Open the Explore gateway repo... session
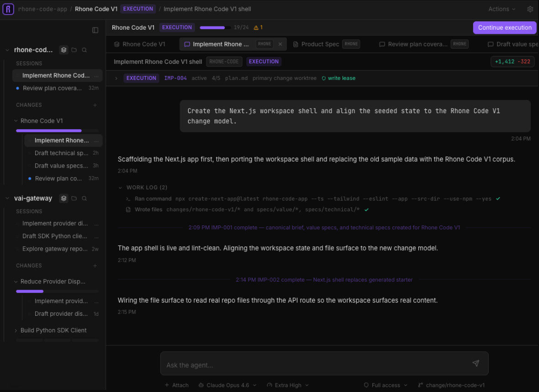The height and width of the screenshot is (392, 539). 57,249
